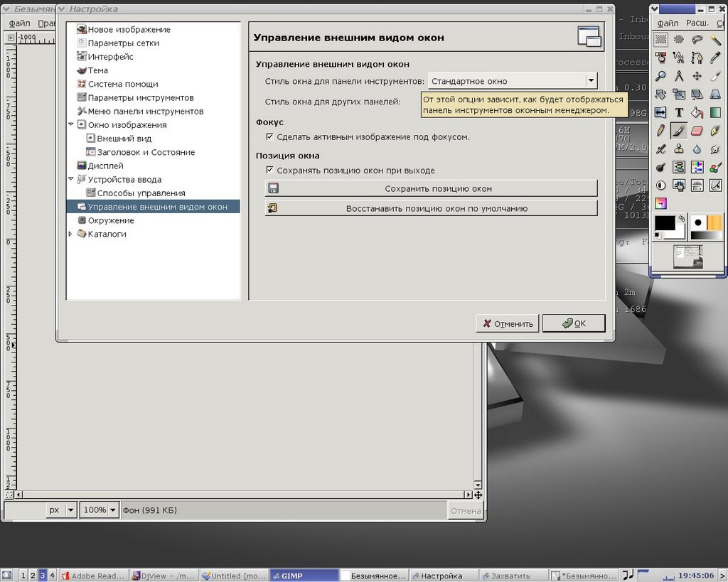Collapse the 'Окно изображения' tree node
The width and height of the screenshot is (728, 582).
[x=70, y=125]
